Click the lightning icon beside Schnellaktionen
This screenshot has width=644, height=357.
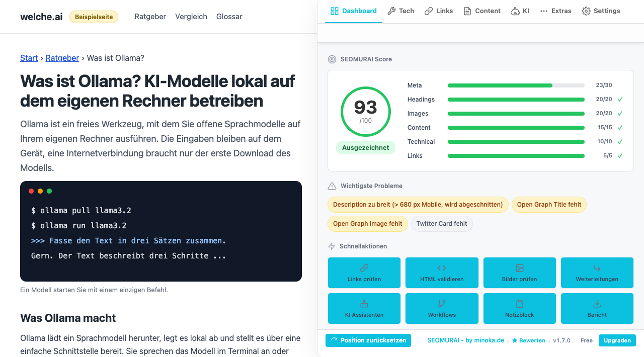tap(332, 246)
